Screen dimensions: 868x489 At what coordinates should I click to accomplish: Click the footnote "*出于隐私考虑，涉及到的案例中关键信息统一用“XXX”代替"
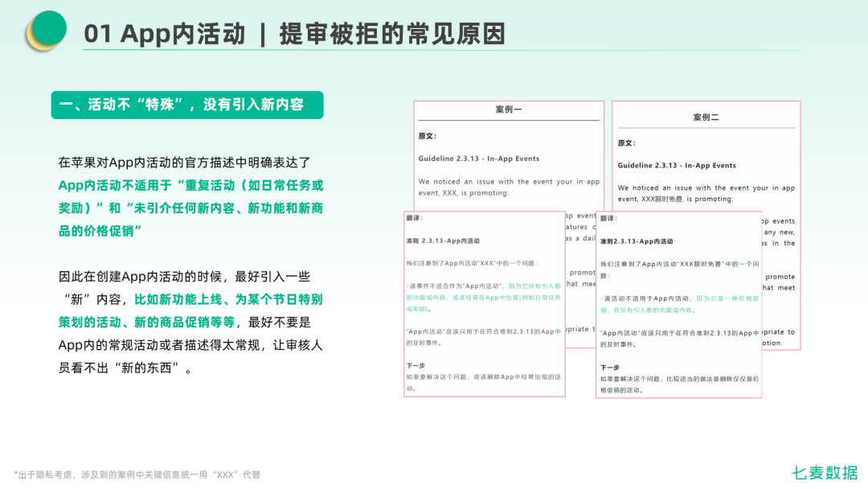point(137,475)
